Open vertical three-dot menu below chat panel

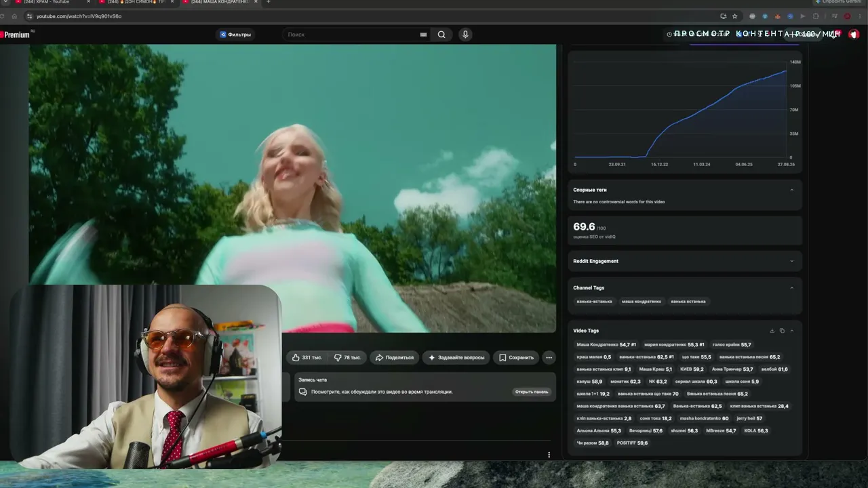point(549,455)
